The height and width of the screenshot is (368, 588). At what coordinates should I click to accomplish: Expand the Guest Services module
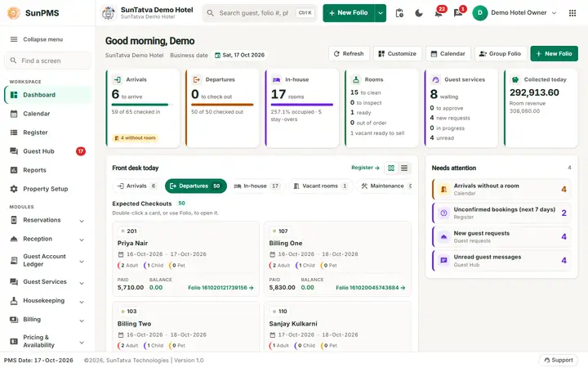click(x=47, y=281)
